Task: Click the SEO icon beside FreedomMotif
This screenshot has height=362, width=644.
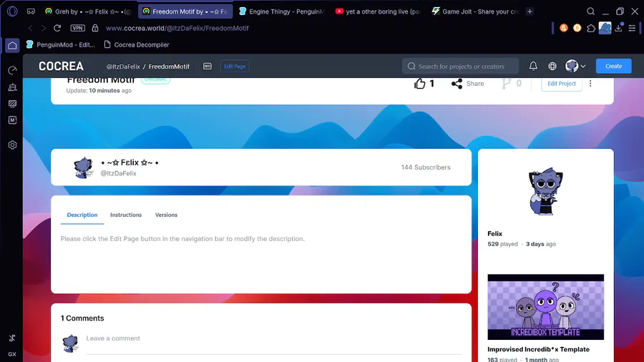Action: click(208, 66)
